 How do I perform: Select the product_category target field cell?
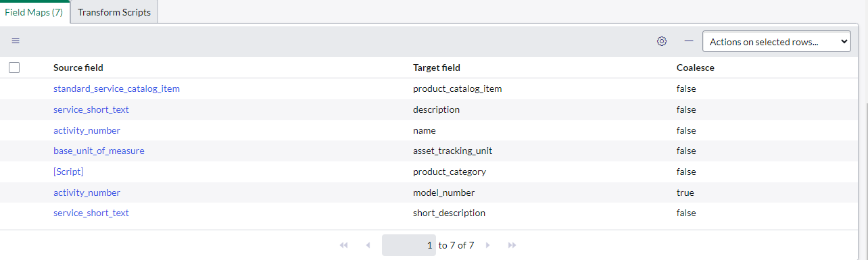click(450, 172)
